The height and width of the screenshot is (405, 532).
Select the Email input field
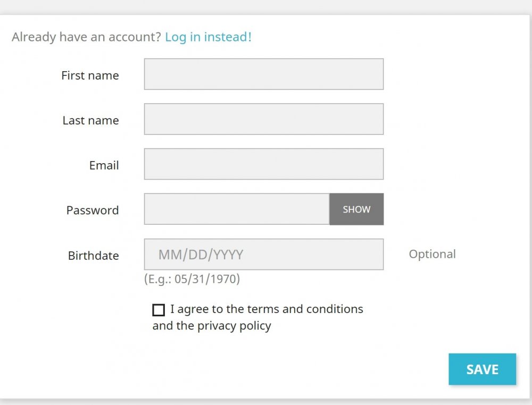263,164
